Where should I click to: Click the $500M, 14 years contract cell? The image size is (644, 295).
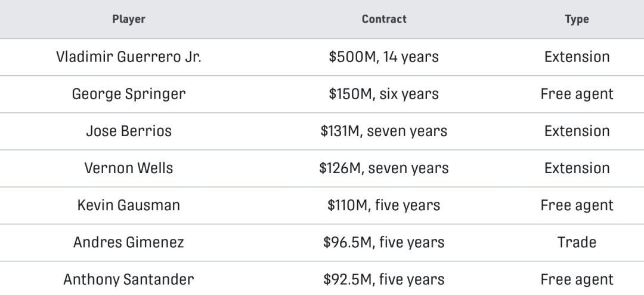point(384,57)
